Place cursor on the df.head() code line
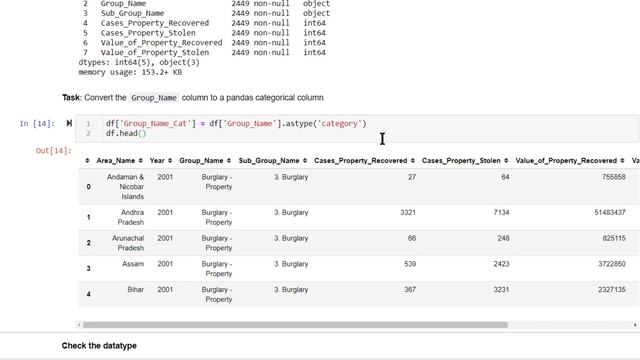Viewport: 640px width, 360px height. tap(126, 133)
